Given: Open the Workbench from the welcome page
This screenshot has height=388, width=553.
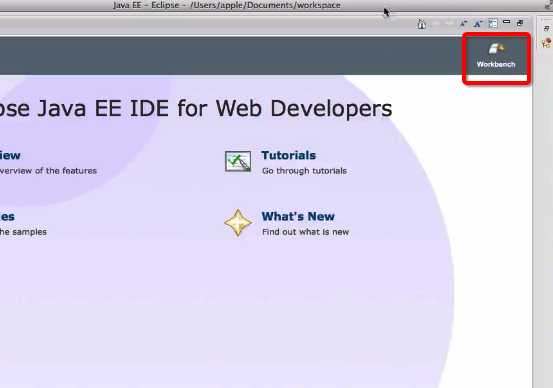Looking at the screenshot, I should (x=497, y=55).
